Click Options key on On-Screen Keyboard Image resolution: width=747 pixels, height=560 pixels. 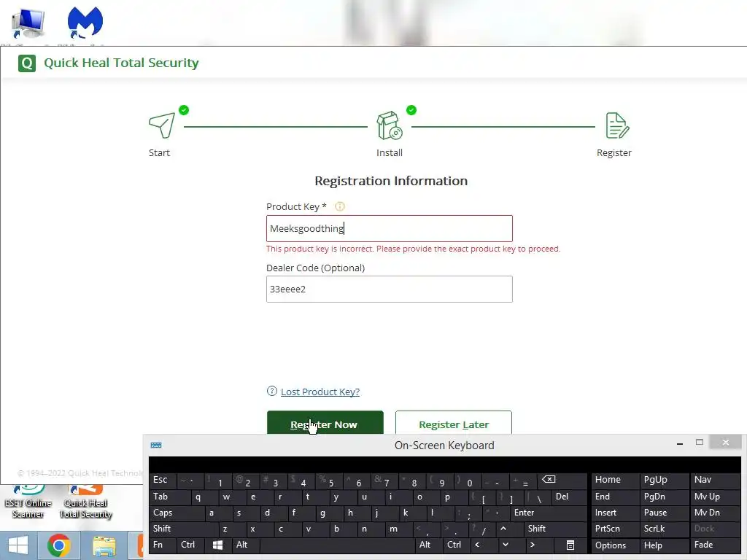(x=615, y=545)
